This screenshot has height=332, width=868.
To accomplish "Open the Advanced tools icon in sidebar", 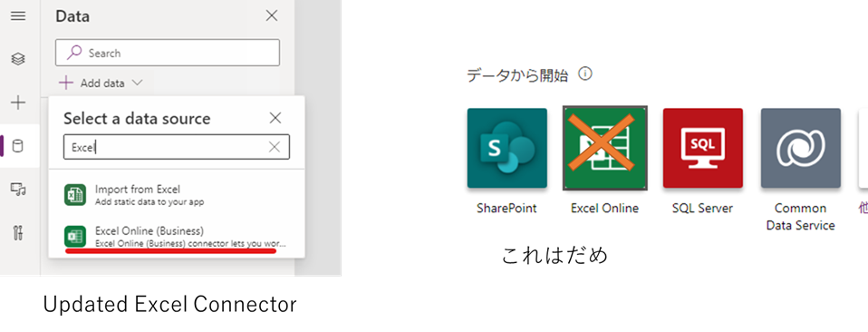I will [x=18, y=233].
